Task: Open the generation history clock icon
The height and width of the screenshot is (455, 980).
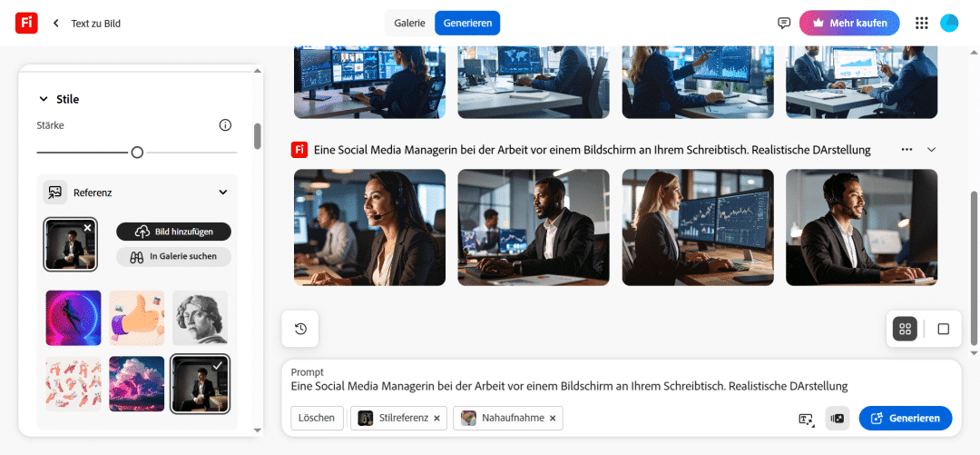Action: [x=300, y=329]
